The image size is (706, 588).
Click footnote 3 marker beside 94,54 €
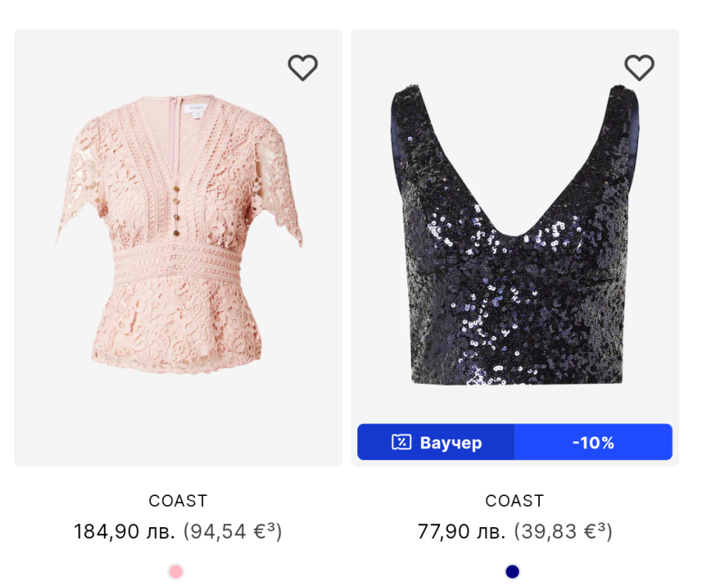271,527
